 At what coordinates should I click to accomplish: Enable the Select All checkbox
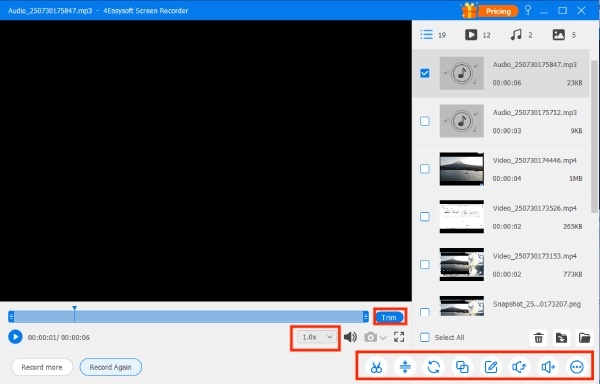coord(425,337)
